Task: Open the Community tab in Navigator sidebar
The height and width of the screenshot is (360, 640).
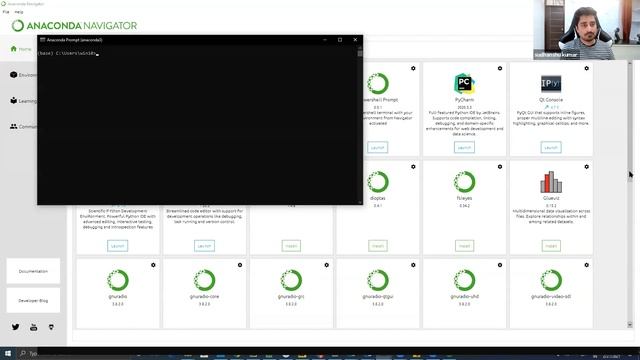Action: coord(22,127)
